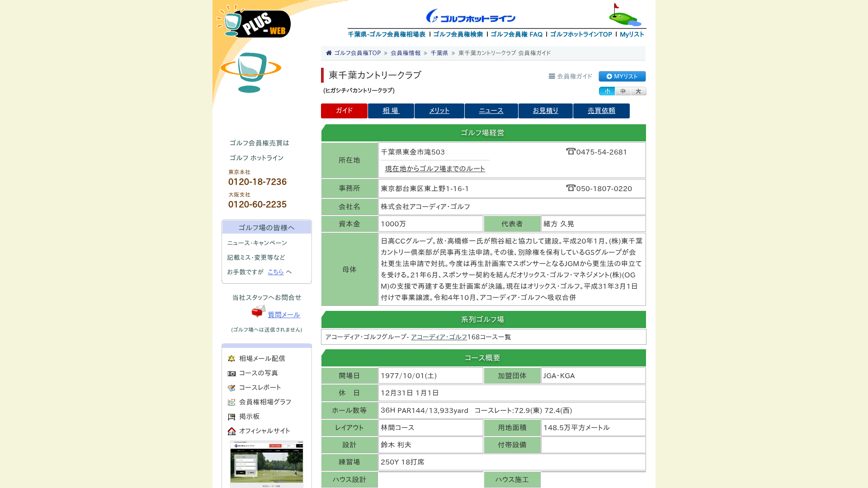Open アコーディア･ゴルフ course list link

[x=439, y=337]
